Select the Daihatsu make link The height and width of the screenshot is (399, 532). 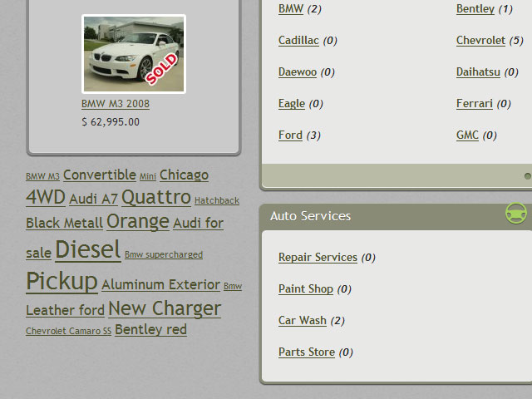click(x=478, y=71)
